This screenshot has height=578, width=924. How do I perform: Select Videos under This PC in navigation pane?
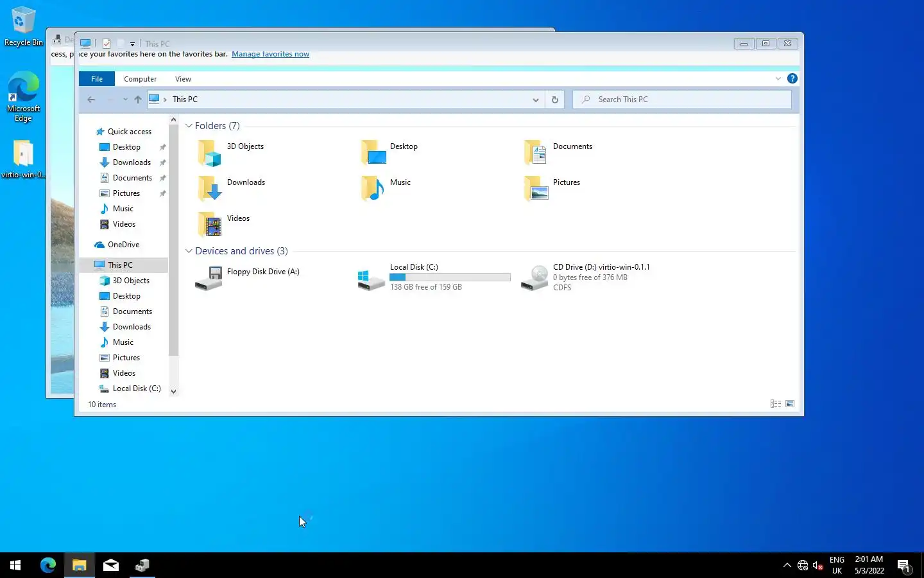tap(124, 373)
